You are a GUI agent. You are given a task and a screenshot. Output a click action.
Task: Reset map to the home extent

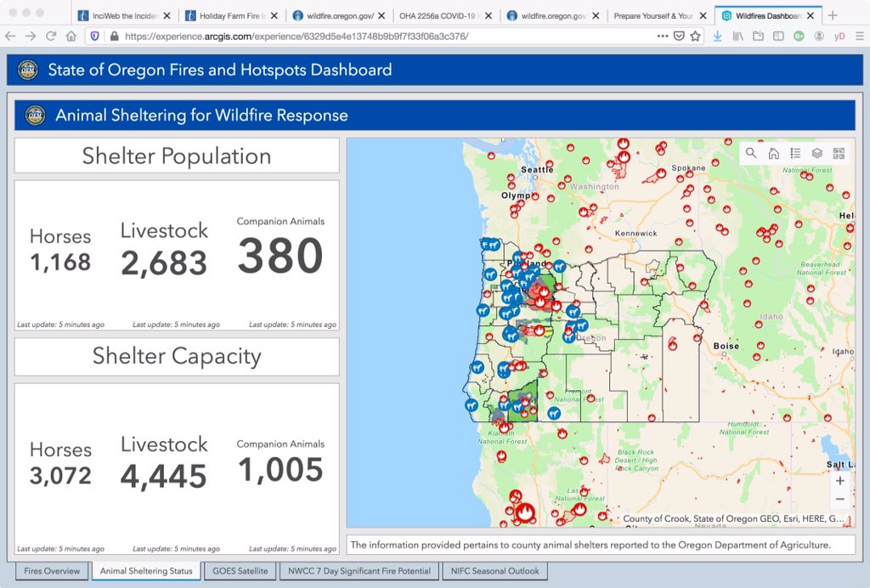[773, 153]
